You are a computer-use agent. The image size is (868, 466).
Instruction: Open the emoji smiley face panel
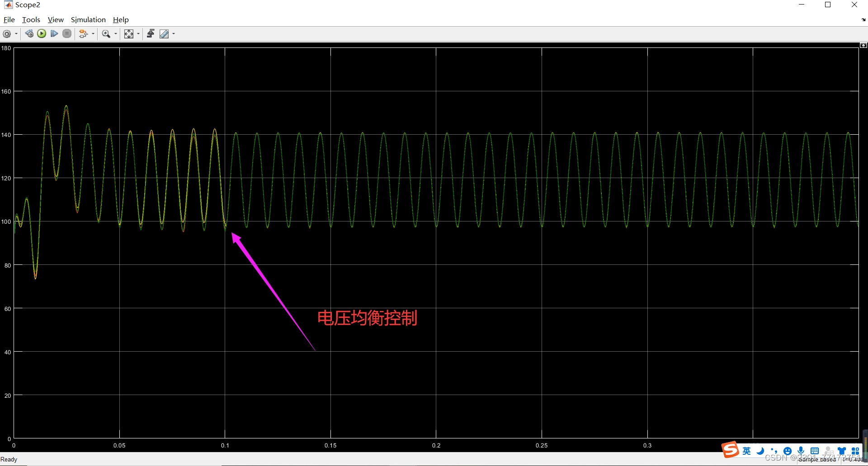[788, 451]
